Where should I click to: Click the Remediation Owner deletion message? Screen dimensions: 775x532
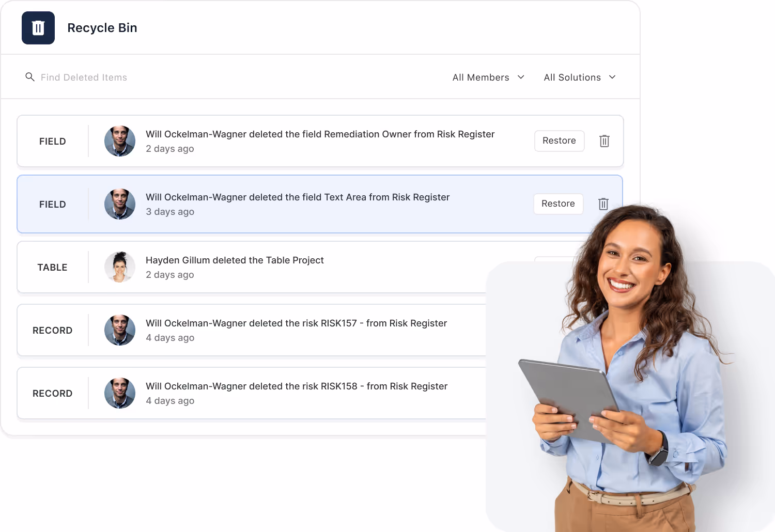(x=320, y=134)
